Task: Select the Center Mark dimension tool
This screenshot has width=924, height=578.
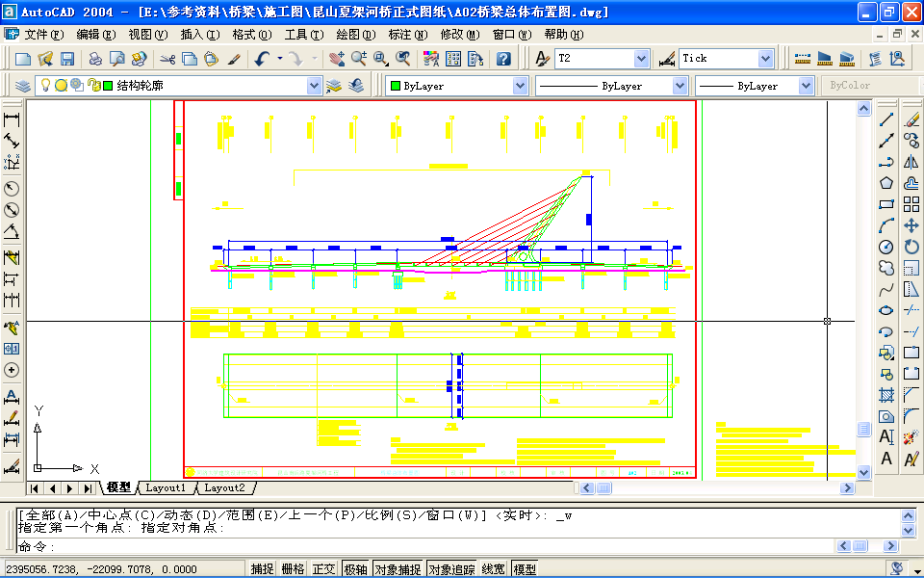Action: 12,370
